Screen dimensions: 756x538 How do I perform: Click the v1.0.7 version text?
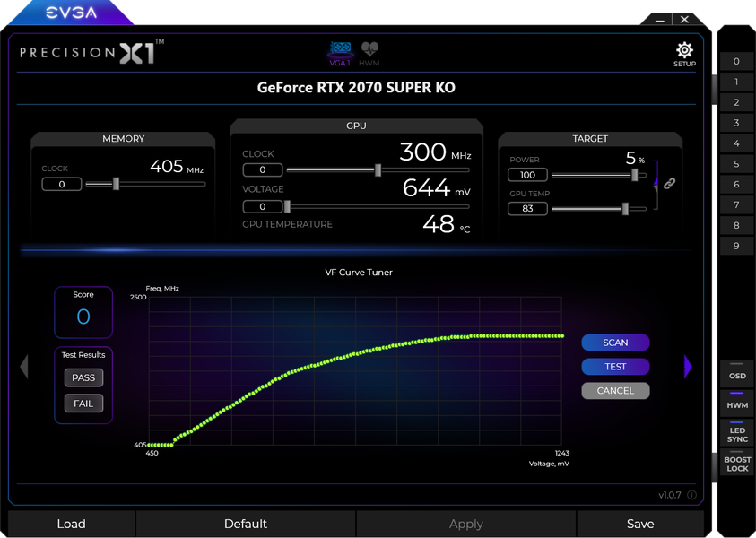[670, 495]
